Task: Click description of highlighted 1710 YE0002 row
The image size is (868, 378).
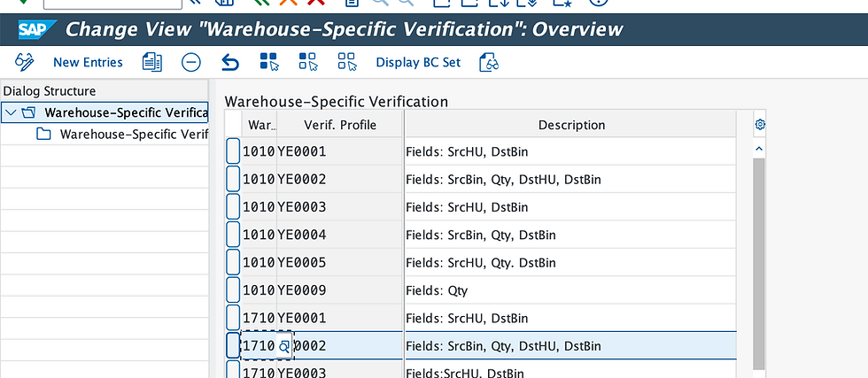Action: [570, 346]
